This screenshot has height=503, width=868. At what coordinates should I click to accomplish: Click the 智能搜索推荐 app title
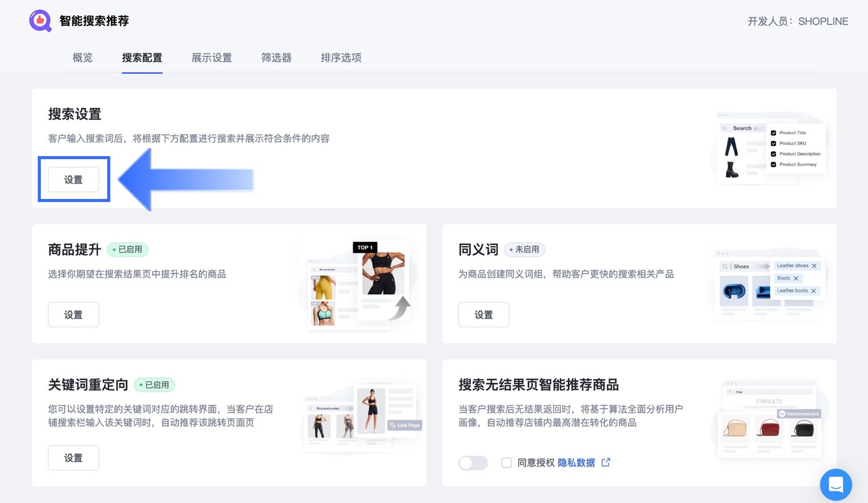pos(94,21)
